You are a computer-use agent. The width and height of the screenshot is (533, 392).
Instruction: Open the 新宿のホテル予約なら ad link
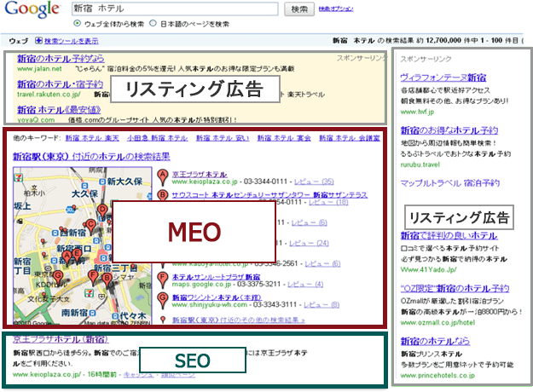tap(61, 59)
